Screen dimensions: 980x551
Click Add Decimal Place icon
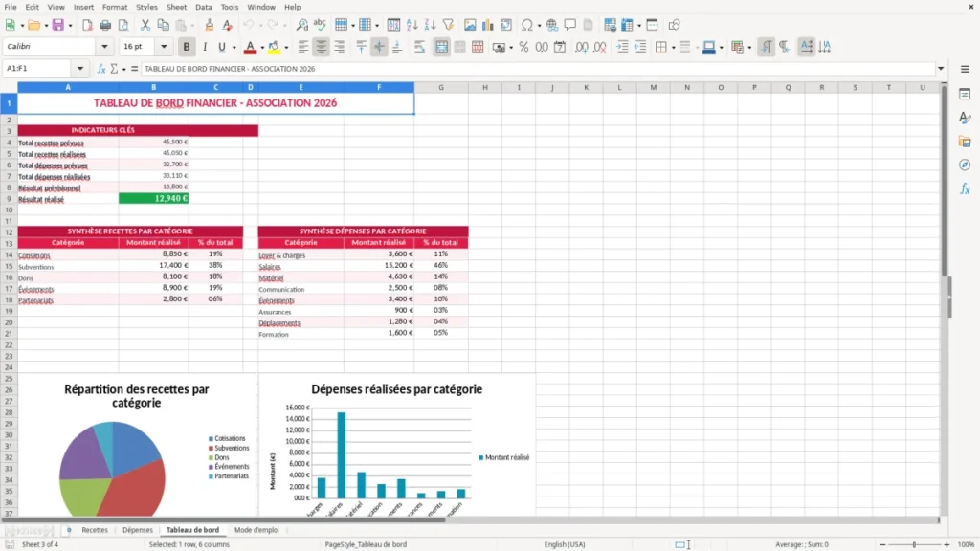pos(581,47)
